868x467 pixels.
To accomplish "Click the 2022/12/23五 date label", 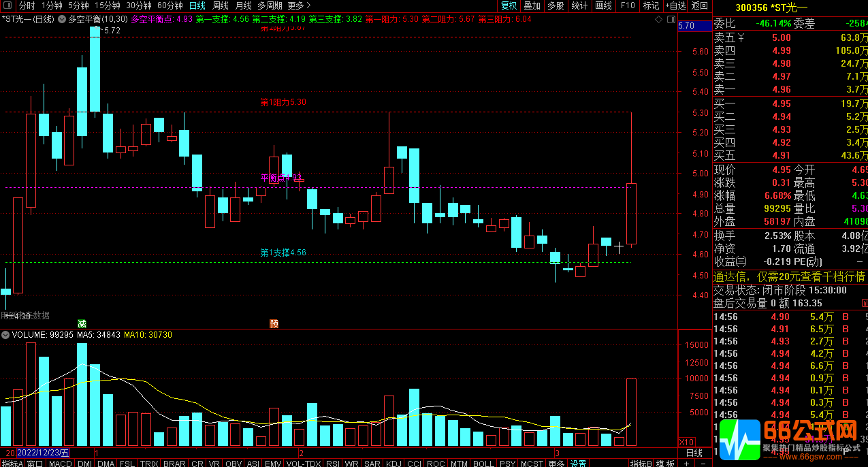I will (43, 453).
